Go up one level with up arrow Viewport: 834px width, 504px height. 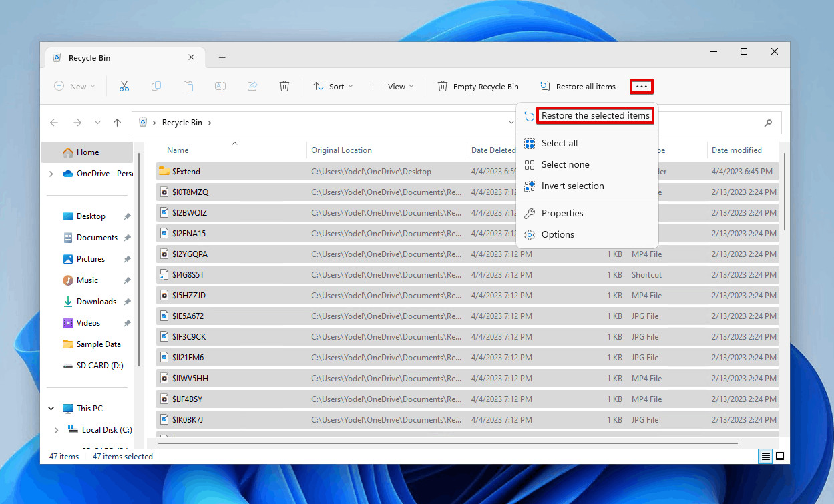tap(118, 123)
